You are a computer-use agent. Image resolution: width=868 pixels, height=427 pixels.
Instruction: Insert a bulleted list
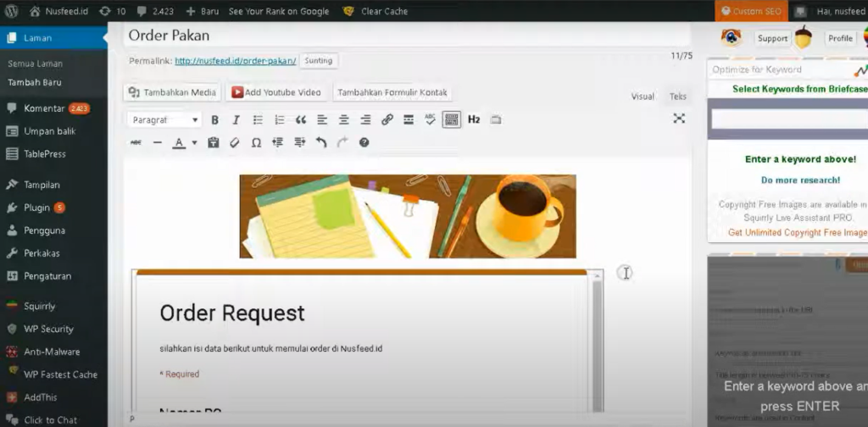pos(258,120)
